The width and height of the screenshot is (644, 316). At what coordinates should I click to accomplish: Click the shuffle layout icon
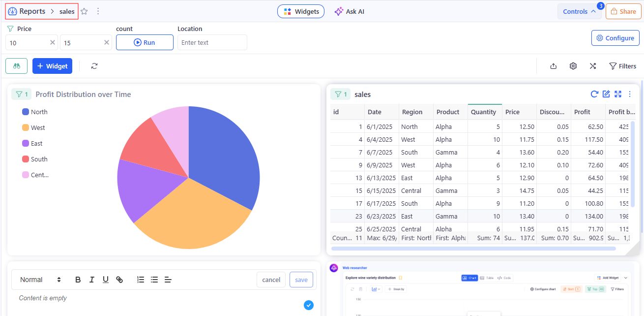point(593,66)
